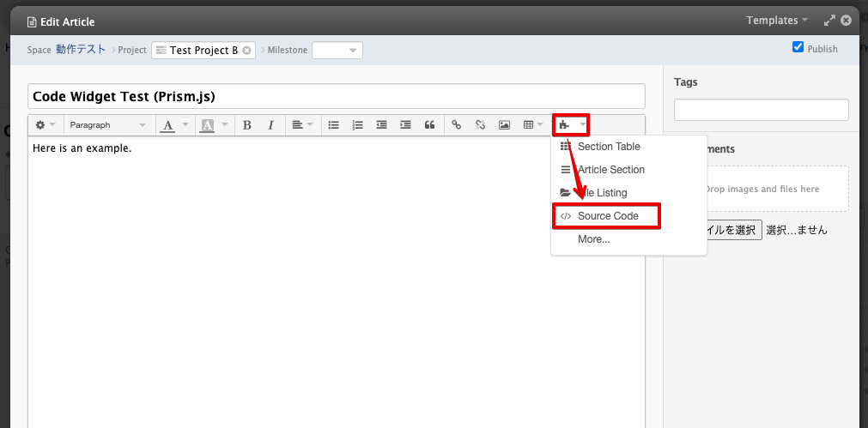The image size is (868, 428).
Task: Choose Section Table in the widget menu
Action: coord(608,147)
